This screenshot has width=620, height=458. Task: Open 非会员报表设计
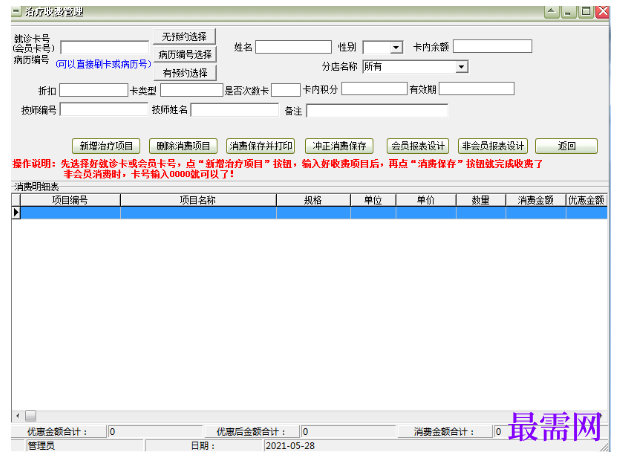point(493,146)
